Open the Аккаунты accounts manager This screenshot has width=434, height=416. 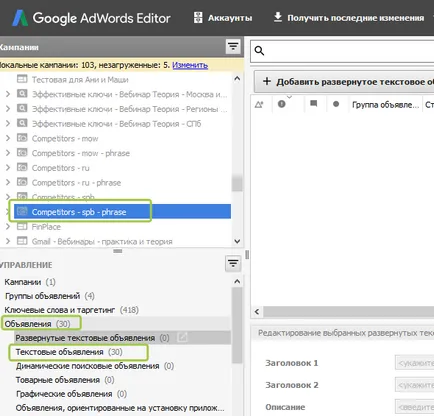(223, 18)
